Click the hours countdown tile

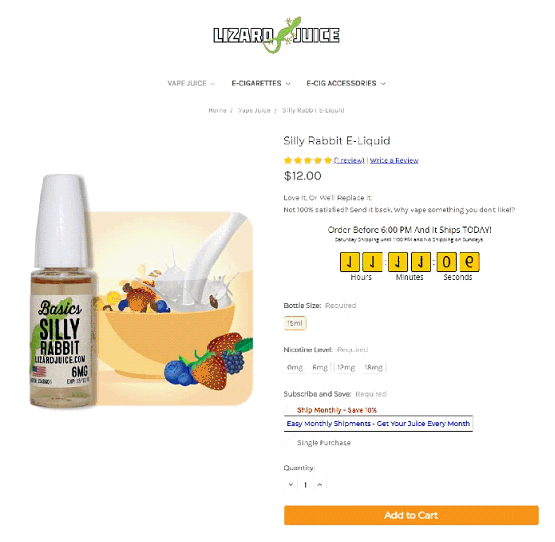tap(361, 262)
